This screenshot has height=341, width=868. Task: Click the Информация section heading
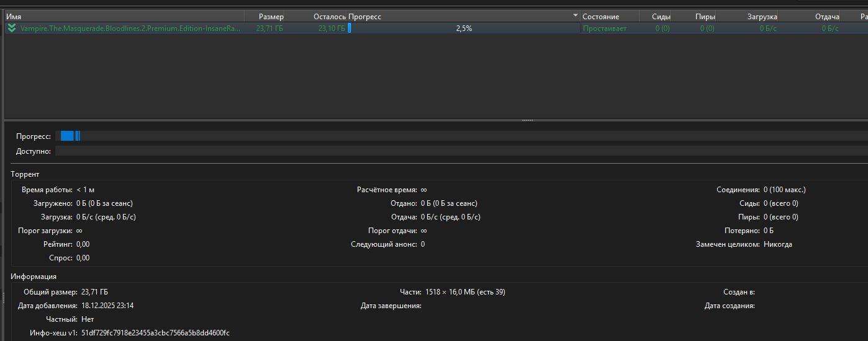pos(34,277)
